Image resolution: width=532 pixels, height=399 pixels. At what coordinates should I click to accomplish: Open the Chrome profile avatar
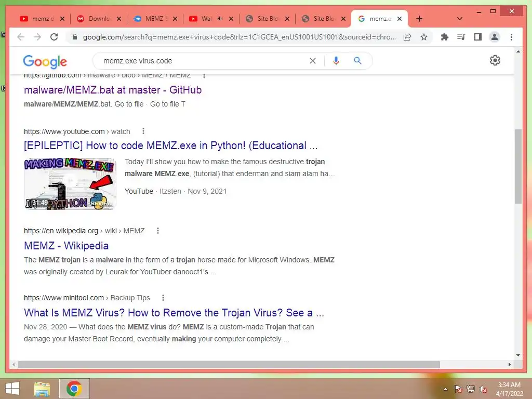pyautogui.click(x=495, y=37)
